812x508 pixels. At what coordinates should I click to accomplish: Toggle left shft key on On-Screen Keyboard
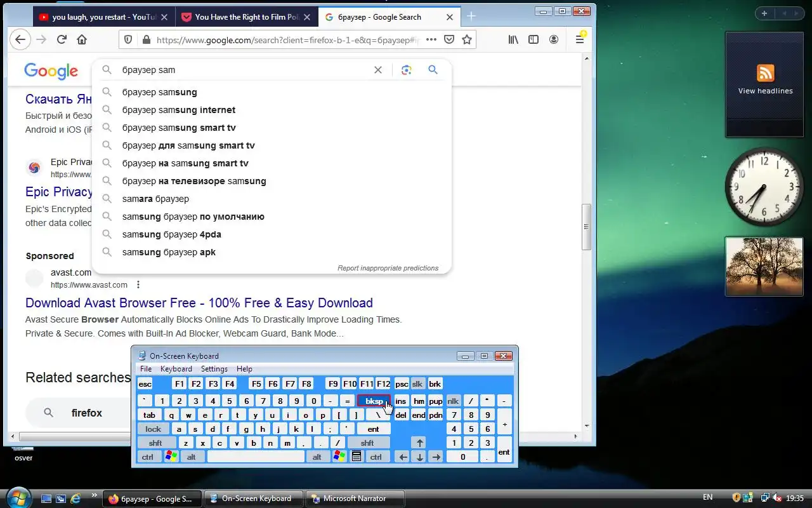tap(156, 443)
